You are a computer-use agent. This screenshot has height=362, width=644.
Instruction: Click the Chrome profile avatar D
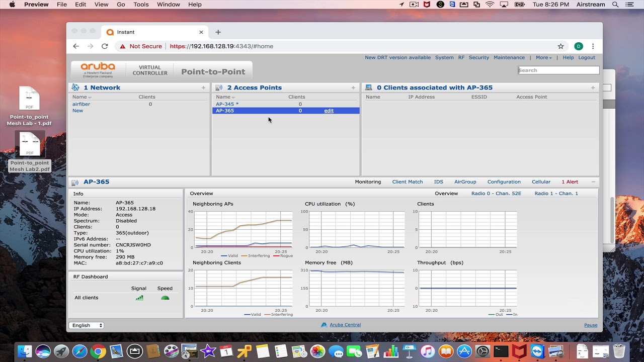click(x=579, y=46)
